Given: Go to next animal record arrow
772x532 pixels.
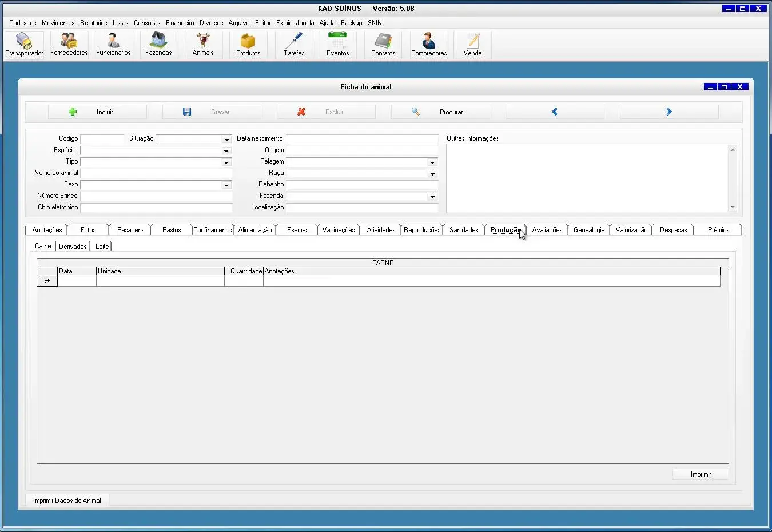Looking at the screenshot, I should click(x=668, y=112).
